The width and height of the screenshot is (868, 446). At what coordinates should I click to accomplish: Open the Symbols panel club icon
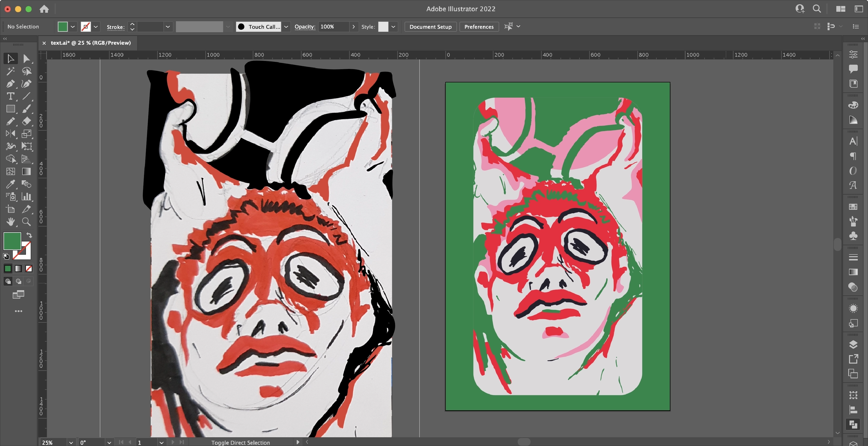click(x=853, y=236)
